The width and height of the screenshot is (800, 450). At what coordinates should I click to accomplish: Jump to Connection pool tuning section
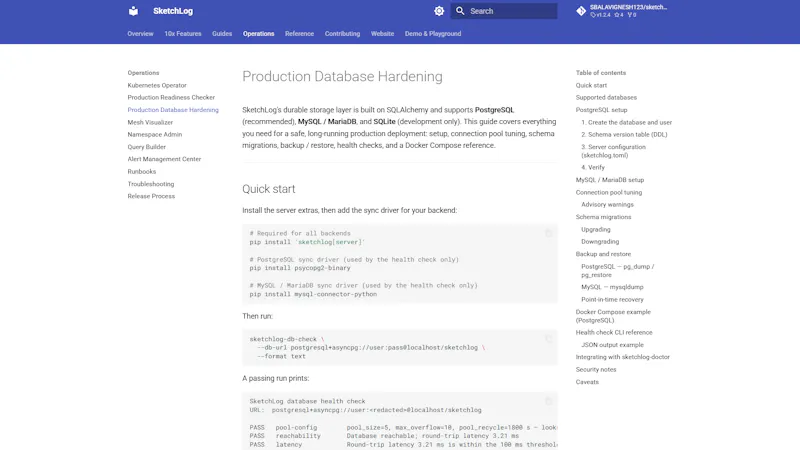[x=609, y=192]
